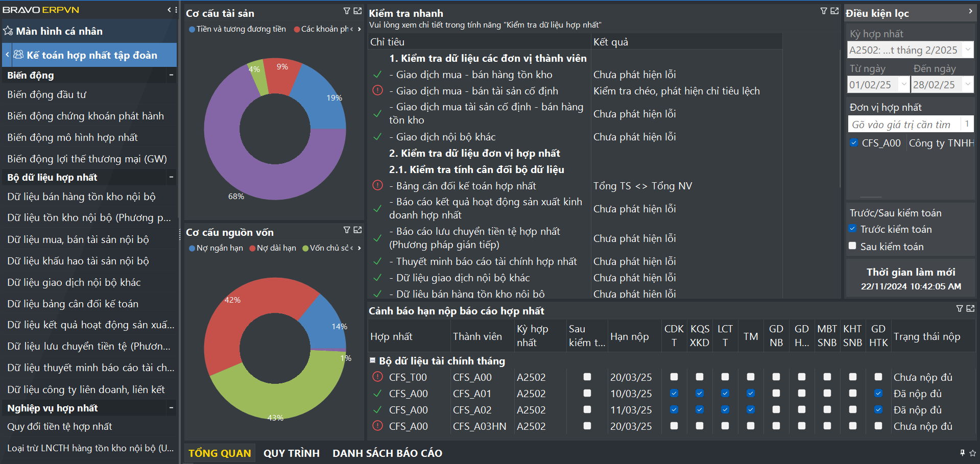980x464 pixels.
Task: Collapse the Biến động sidebar section
Action: pyautogui.click(x=171, y=75)
